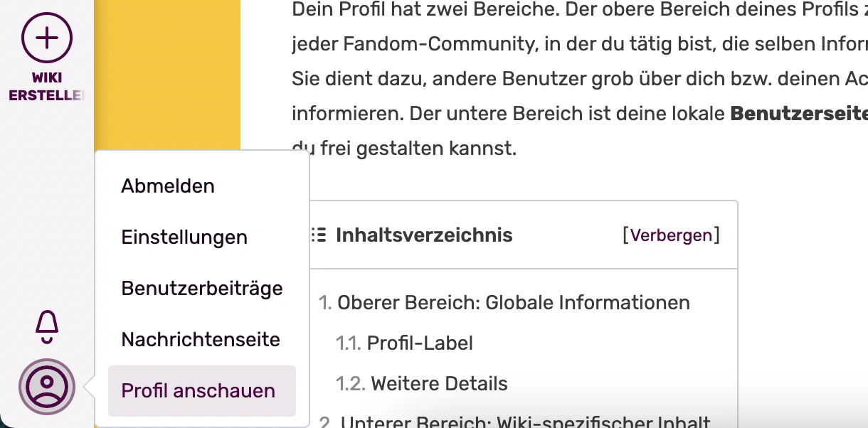This screenshot has width=868, height=428.
Task: Click the user avatar icon
Action: point(47,387)
